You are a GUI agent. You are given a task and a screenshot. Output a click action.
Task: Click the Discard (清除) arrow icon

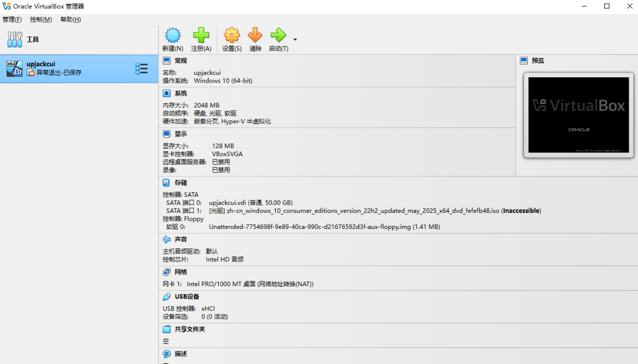click(255, 35)
